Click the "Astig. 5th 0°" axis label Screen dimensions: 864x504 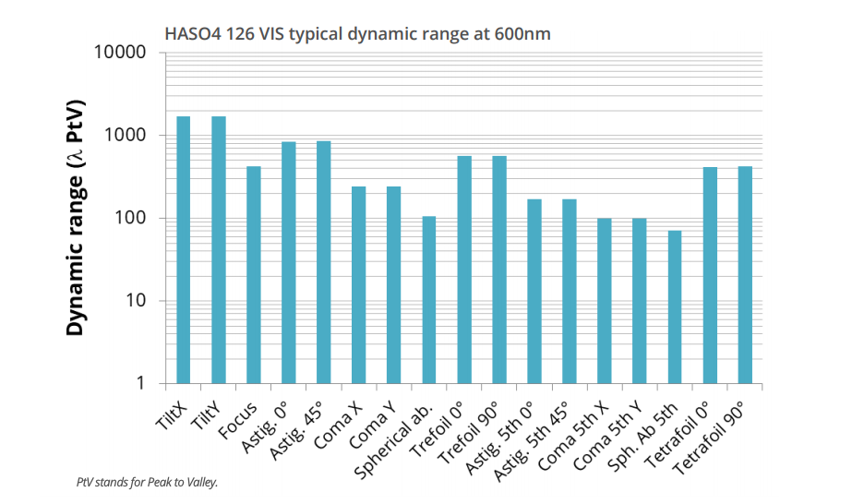coord(500,438)
